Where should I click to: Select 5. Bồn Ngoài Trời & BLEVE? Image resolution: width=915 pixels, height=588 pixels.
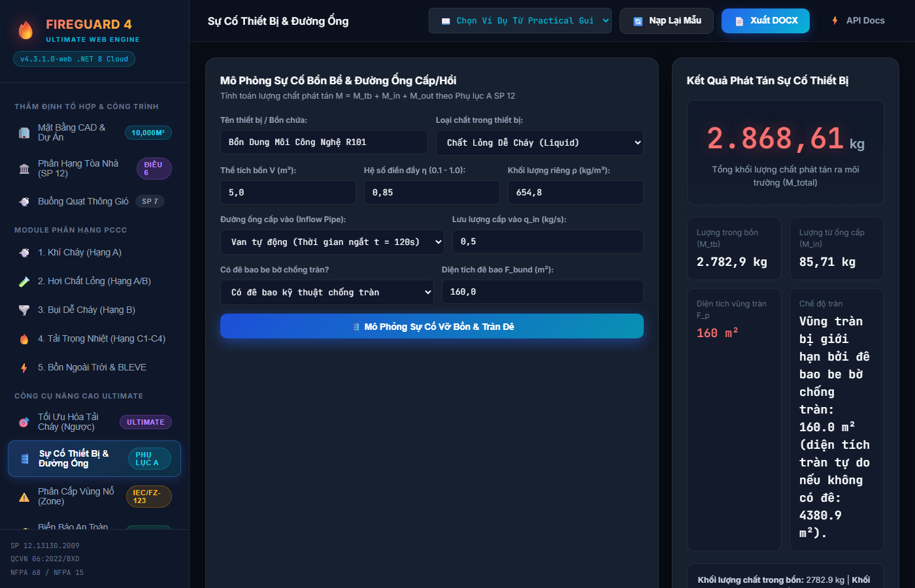tap(94, 367)
